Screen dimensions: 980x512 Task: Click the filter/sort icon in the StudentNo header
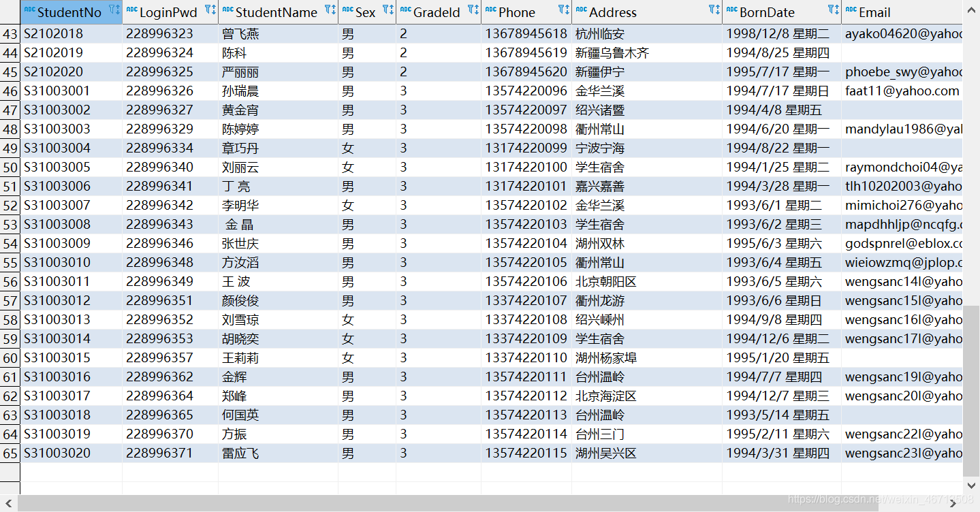(114, 10)
